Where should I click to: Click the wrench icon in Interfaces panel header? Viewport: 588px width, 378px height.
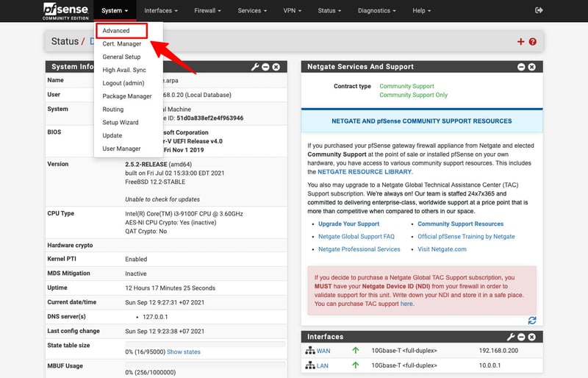pos(510,337)
